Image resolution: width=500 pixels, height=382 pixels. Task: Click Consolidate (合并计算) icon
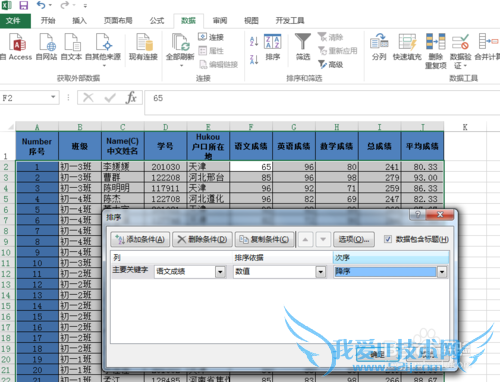pos(487,47)
